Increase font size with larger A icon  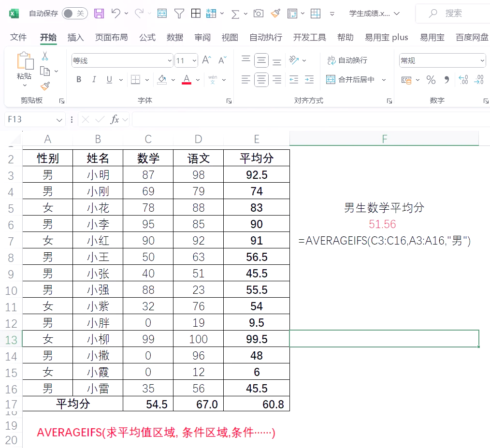pyautogui.click(x=206, y=60)
